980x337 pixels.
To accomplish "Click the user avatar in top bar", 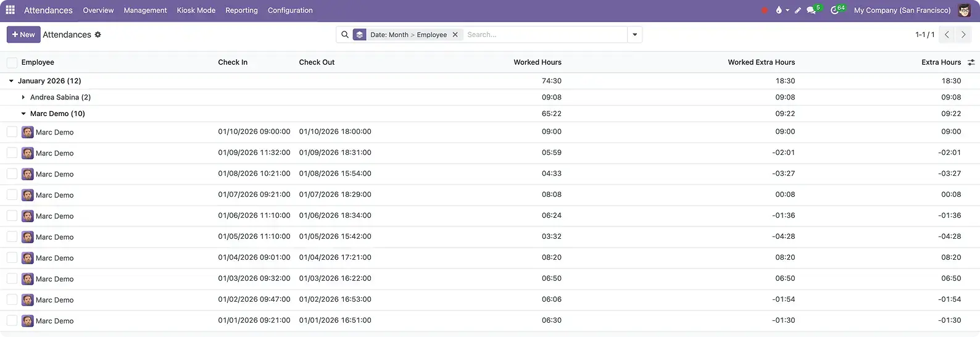I will (x=964, y=10).
